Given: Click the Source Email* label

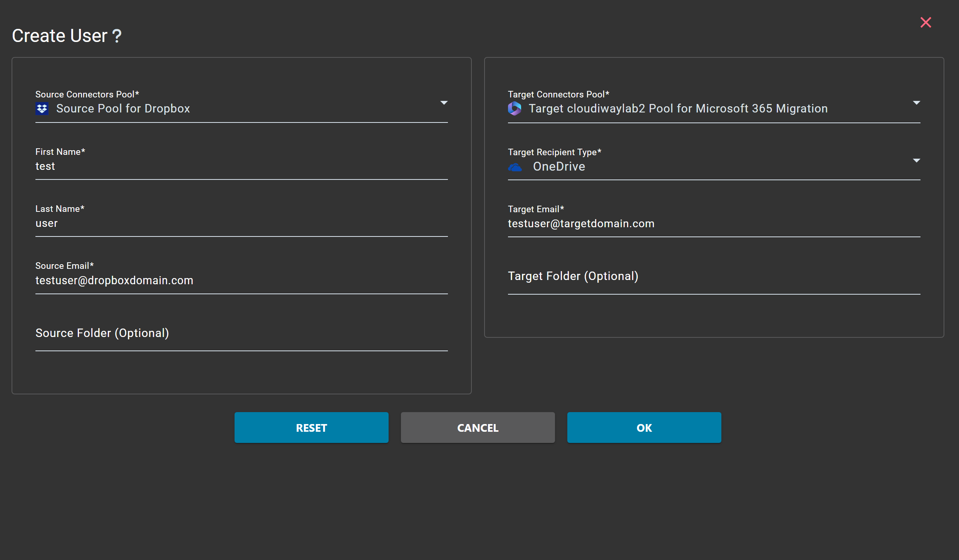Looking at the screenshot, I should coord(64,266).
